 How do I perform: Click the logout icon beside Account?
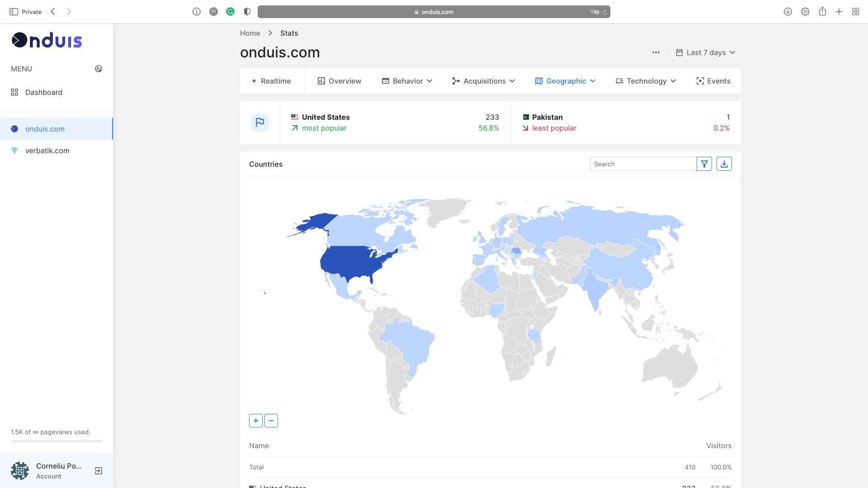click(x=99, y=471)
